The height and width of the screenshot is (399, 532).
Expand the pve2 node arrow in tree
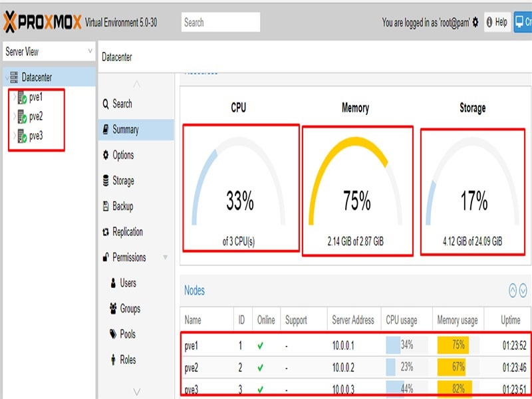15,117
